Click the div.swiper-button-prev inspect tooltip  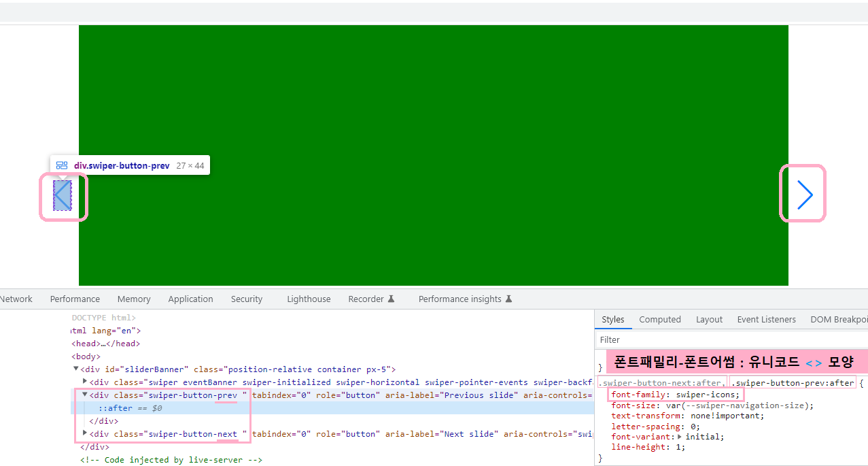[x=130, y=165]
